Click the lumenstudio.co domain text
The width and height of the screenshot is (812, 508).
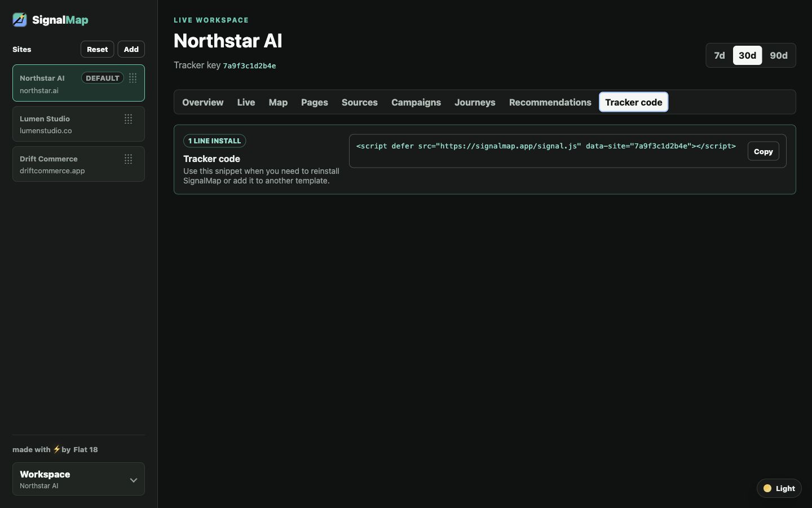[x=46, y=130]
